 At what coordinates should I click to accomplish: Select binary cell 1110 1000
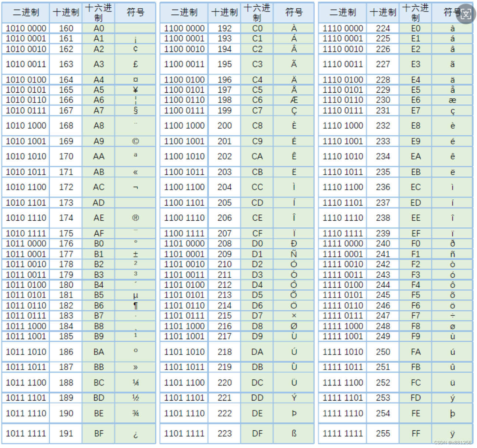tap(343, 126)
